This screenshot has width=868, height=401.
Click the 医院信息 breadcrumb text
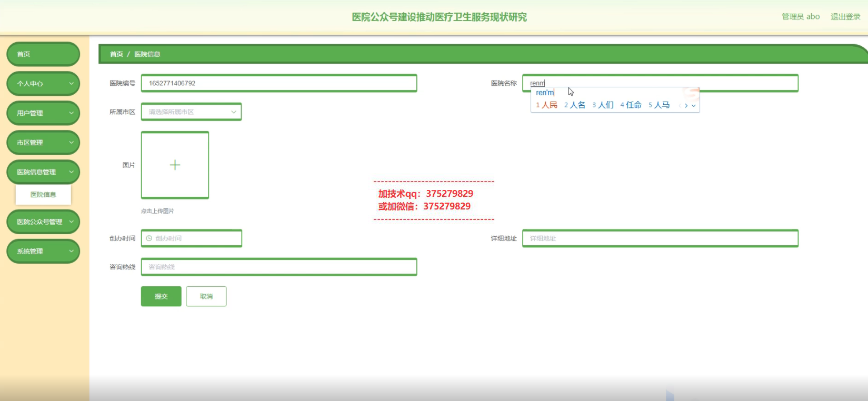[147, 54]
